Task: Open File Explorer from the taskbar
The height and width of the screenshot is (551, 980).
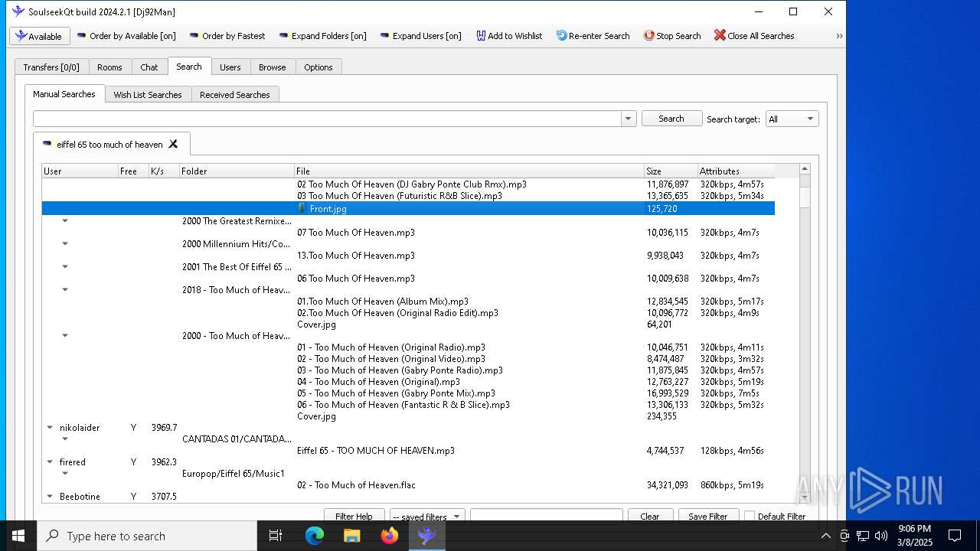Action: (x=352, y=536)
